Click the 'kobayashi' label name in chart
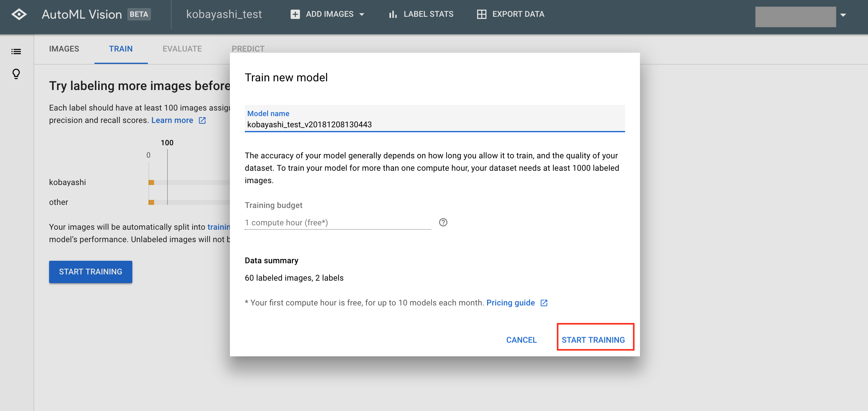 (x=67, y=182)
